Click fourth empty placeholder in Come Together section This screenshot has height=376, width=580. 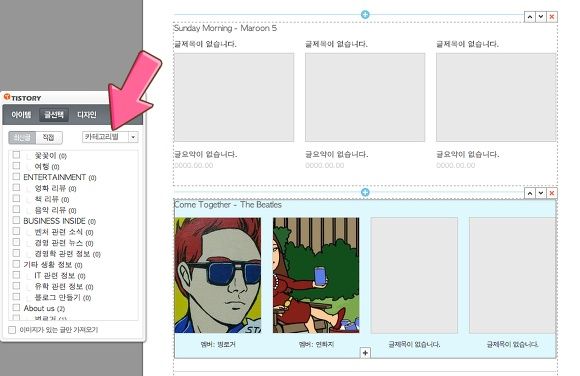coord(512,275)
